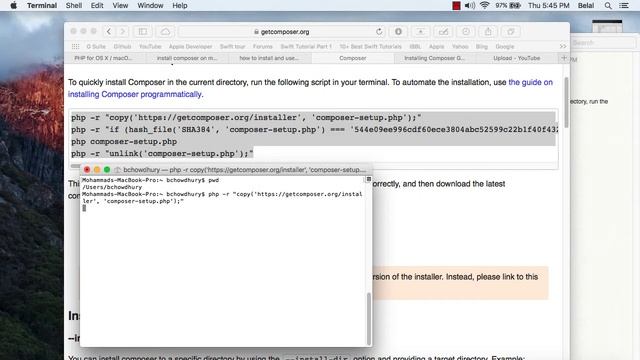Click the battery status indicator
The height and width of the screenshot is (360, 640).
pyautogui.click(x=508, y=5)
